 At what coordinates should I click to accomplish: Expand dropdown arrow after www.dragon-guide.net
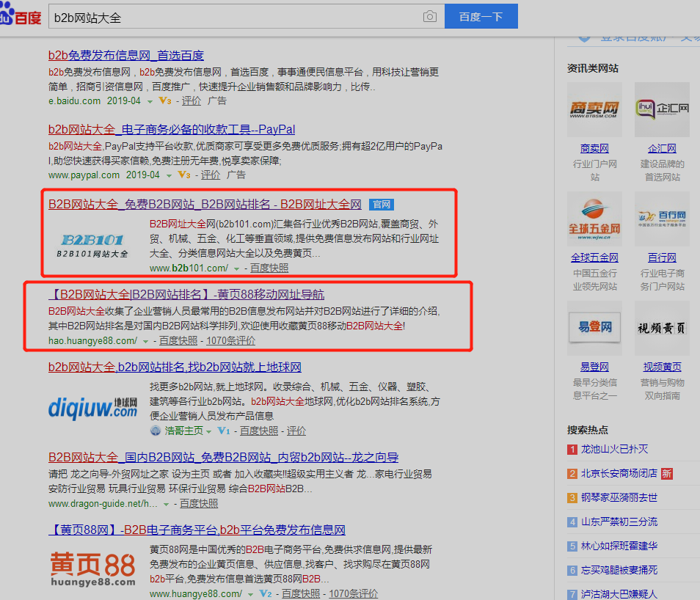tap(166, 505)
